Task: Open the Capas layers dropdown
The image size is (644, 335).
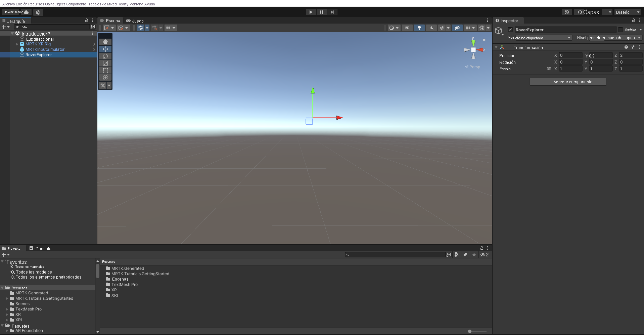Action: tap(593, 12)
